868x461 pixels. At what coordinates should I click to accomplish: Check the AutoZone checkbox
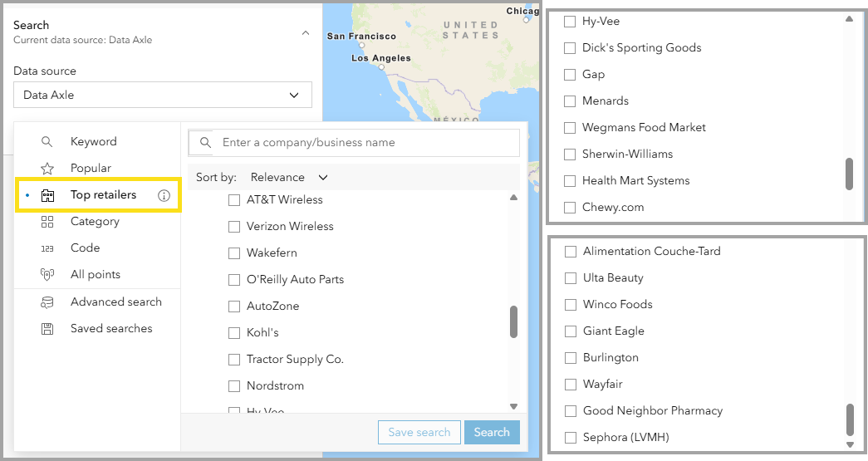234,307
